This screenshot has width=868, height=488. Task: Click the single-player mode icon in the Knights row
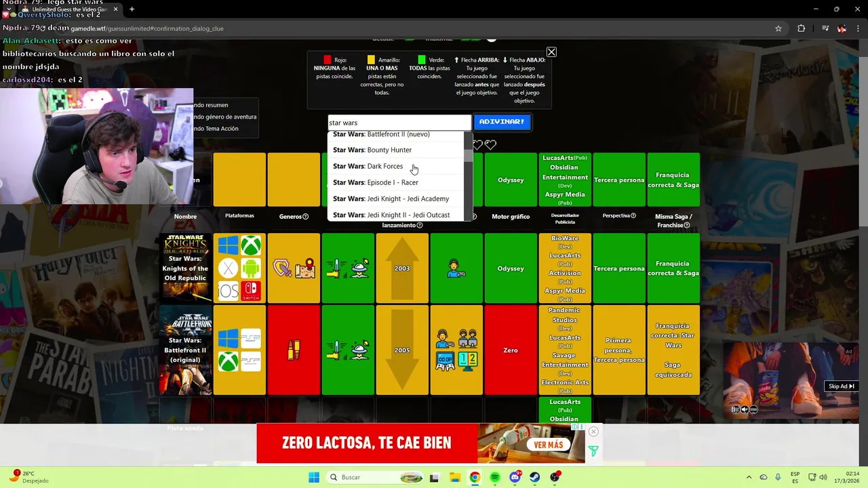tap(456, 268)
